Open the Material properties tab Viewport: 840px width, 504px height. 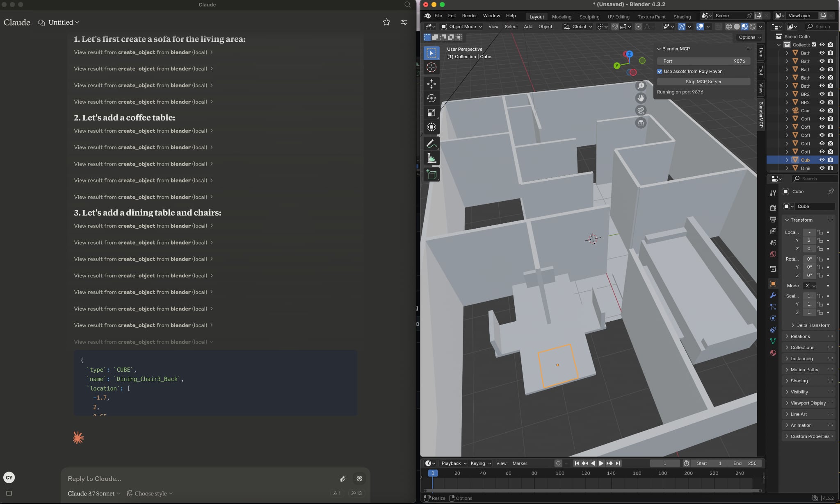pos(773,353)
